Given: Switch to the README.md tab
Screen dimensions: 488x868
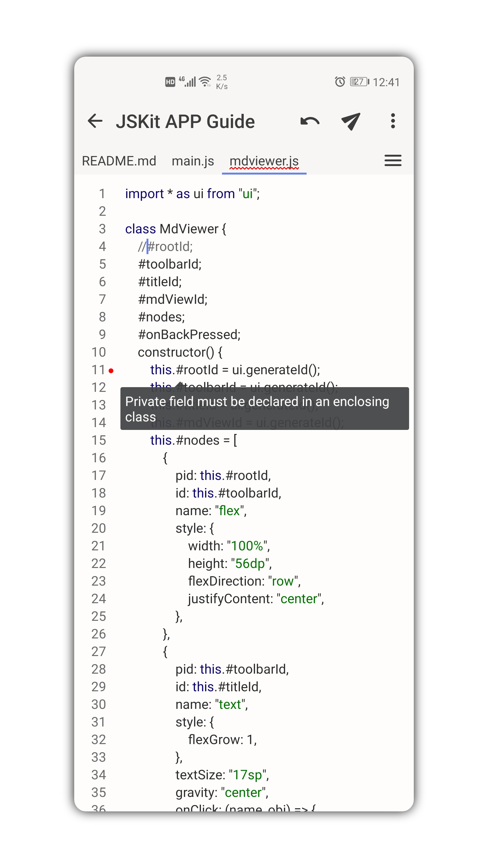Looking at the screenshot, I should [x=119, y=161].
